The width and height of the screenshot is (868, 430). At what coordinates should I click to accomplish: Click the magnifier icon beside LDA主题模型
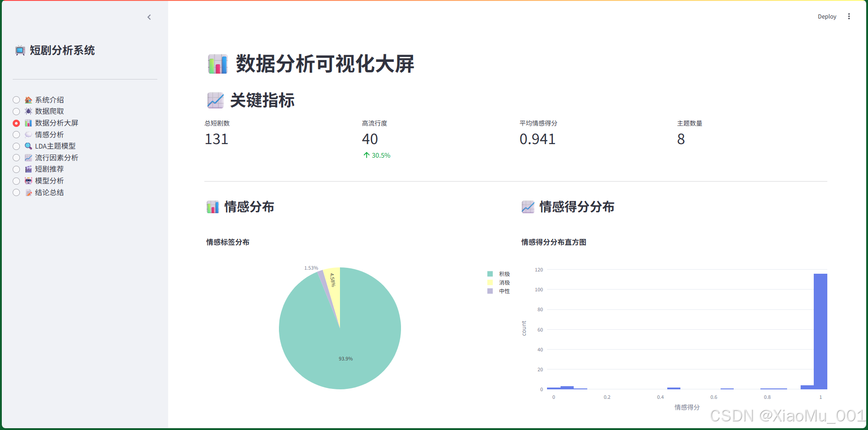[28, 146]
